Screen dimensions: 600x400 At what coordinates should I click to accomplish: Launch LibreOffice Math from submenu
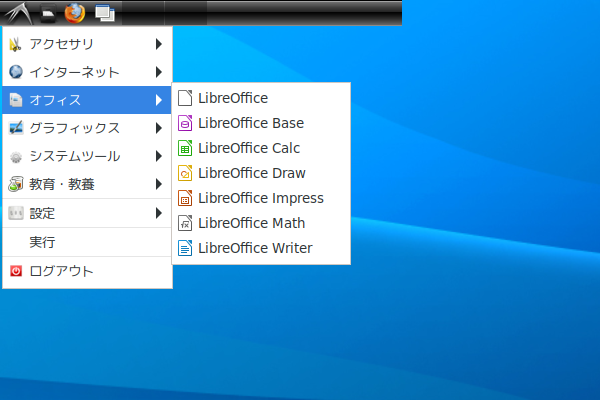pos(261,223)
